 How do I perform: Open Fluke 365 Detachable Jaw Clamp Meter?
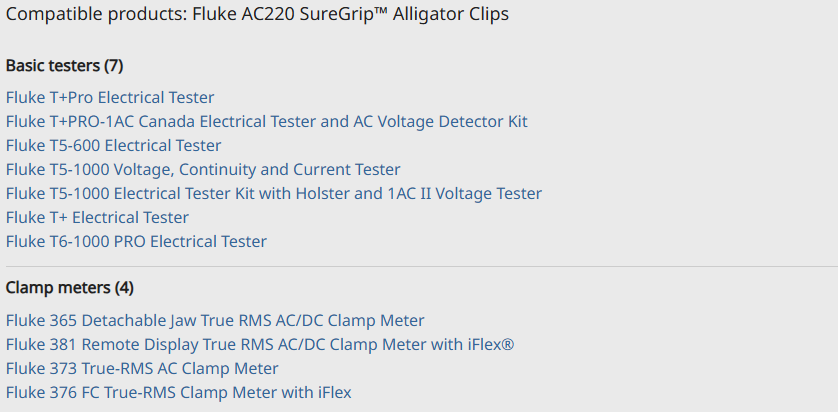[x=215, y=321]
